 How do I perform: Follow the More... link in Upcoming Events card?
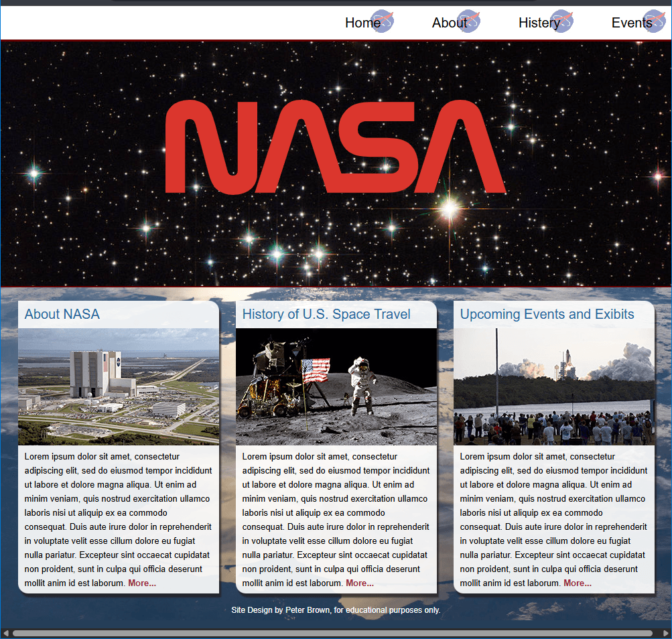click(577, 583)
